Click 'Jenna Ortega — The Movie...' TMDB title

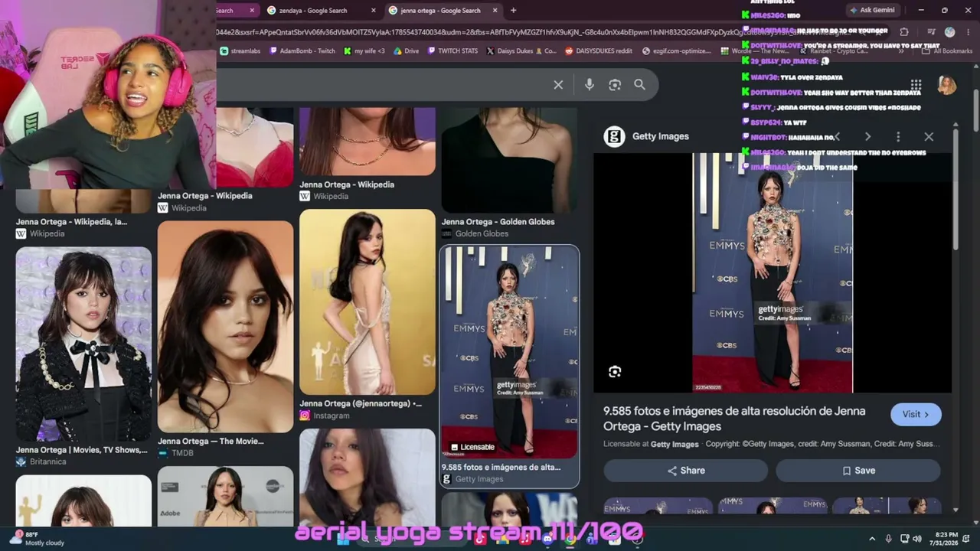pyautogui.click(x=211, y=441)
